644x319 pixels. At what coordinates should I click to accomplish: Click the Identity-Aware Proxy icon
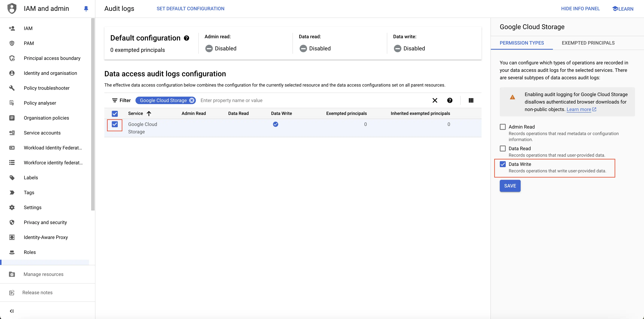pos(12,237)
